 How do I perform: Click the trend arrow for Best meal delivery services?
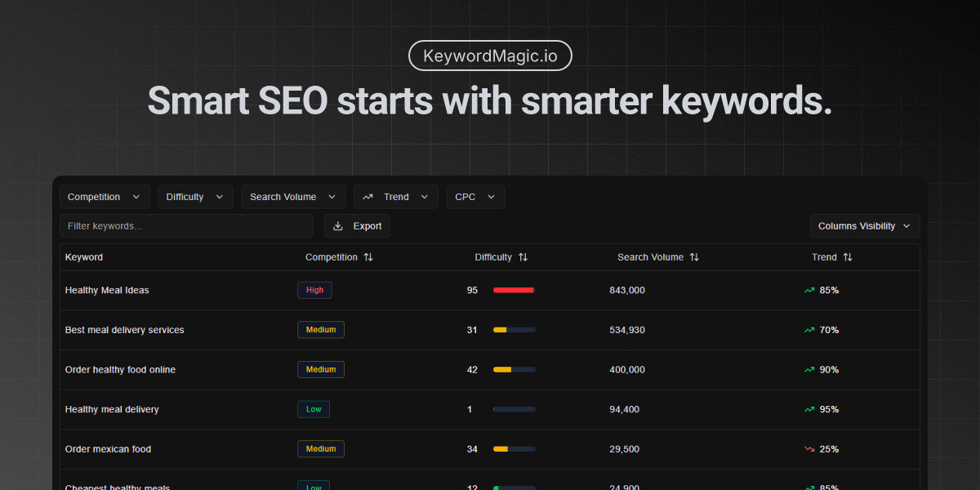click(x=809, y=330)
